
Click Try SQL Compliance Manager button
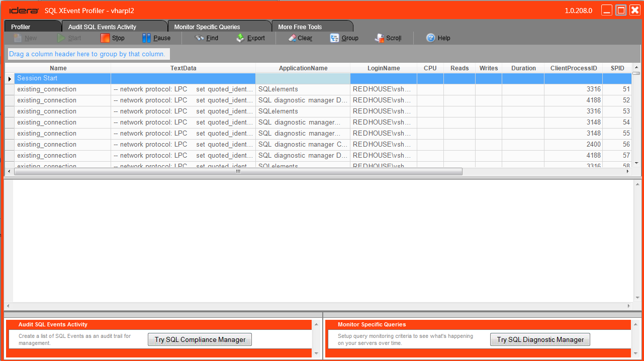coord(200,340)
